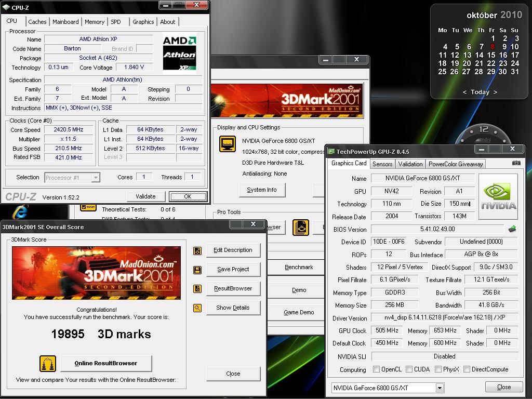Image resolution: width=532 pixels, height=399 pixels.
Task: Open Internet Explorer desktop icon
Action: pos(20,212)
